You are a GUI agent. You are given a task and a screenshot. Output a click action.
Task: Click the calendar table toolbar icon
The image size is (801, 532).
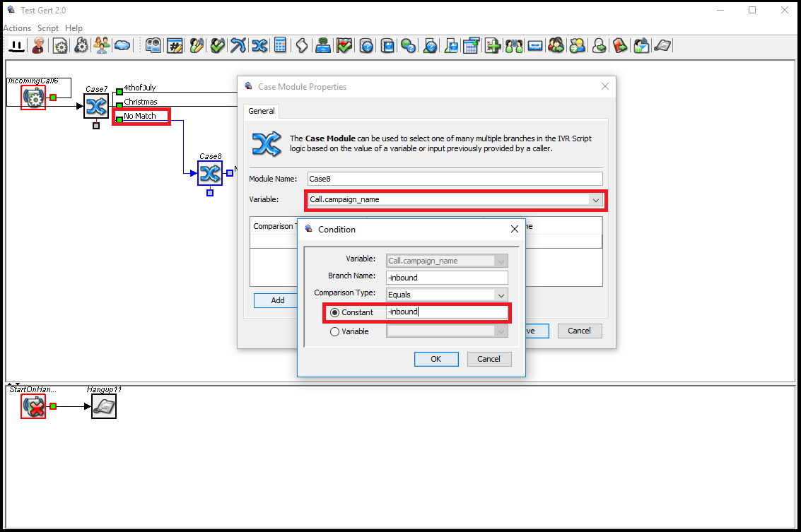[x=472, y=46]
